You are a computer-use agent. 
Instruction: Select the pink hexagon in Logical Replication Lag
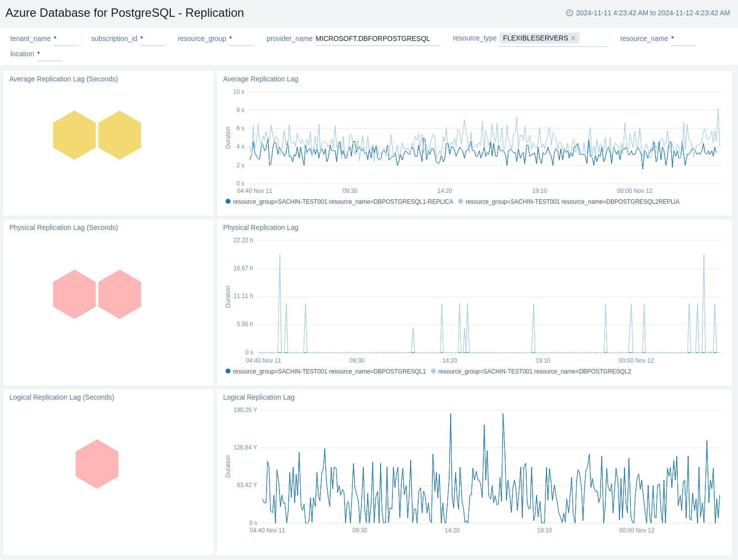tap(97, 464)
